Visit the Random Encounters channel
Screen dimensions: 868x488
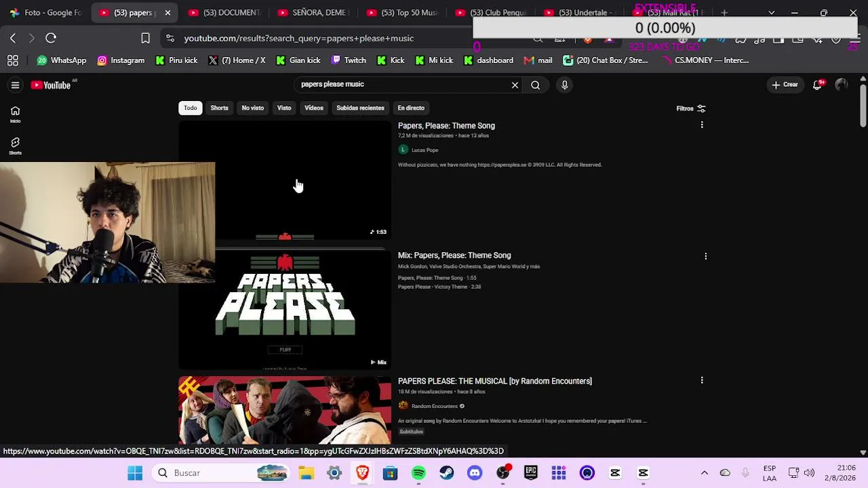click(x=435, y=406)
